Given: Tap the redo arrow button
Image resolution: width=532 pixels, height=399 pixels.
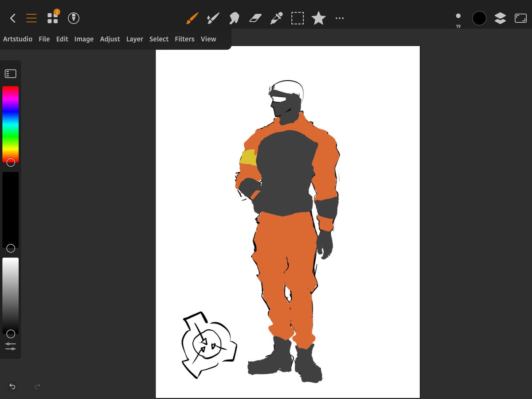Looking at the screenshot, I should tap(37, 387).
